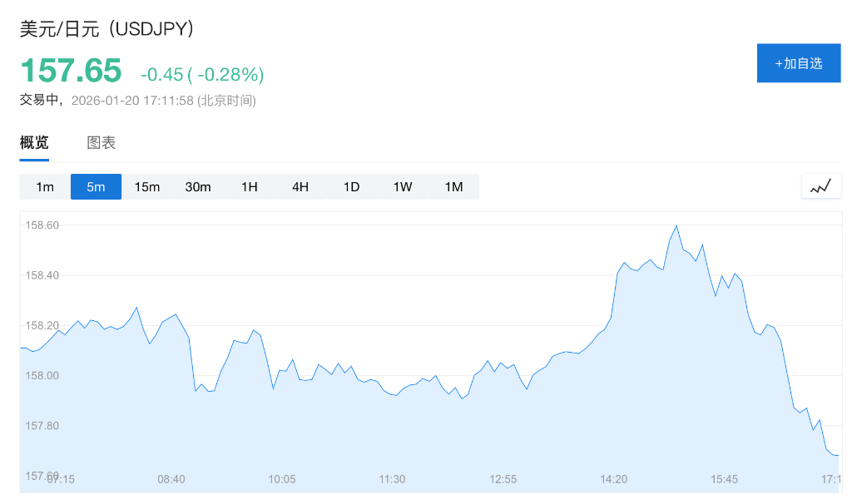Switch to the 概览 tab
Screen dimensions: 852x504
34,143
